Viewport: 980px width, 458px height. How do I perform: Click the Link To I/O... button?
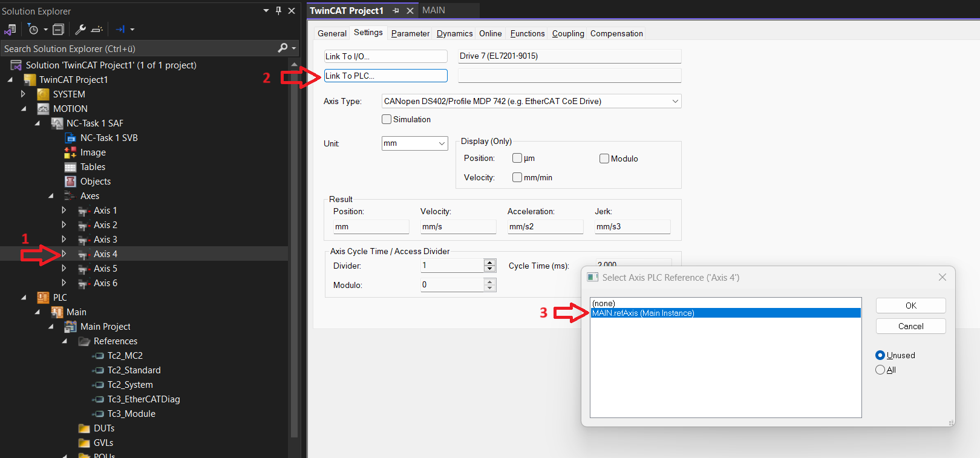pyautogui.click(x=386, y=56)
